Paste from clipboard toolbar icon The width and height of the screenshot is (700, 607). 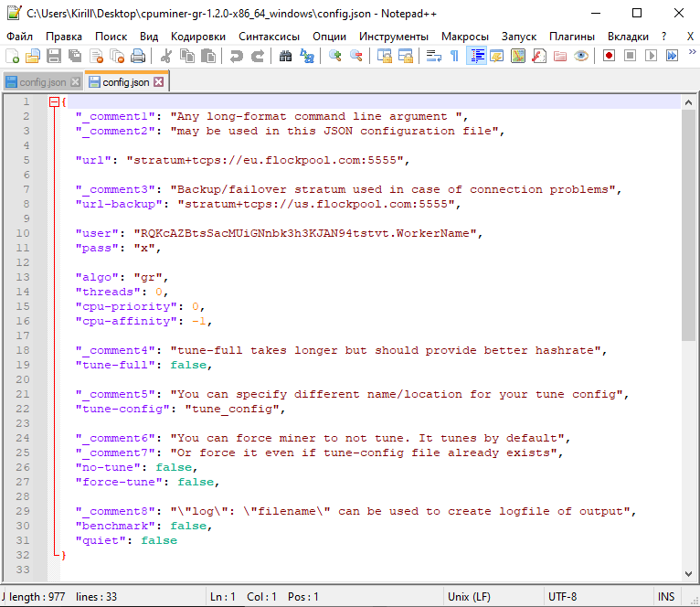tap(208, 57)
